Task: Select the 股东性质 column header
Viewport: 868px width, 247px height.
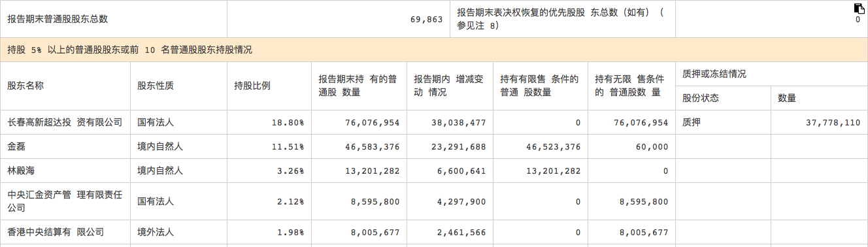Action: click(x=156, y=86)
